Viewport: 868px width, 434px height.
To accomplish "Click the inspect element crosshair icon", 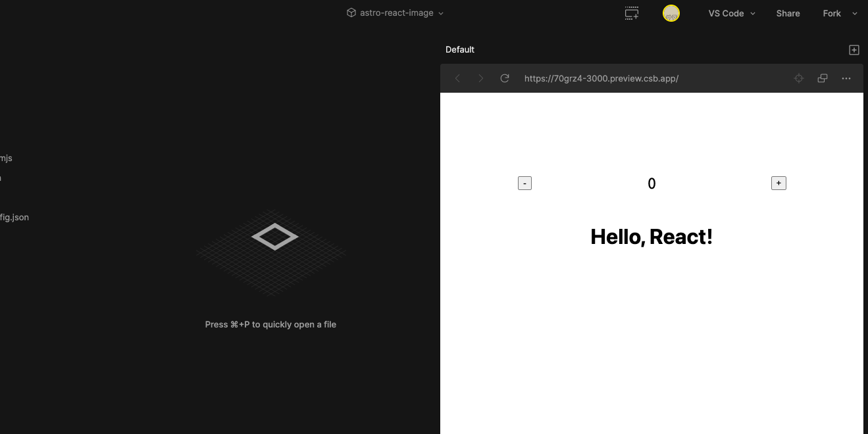I will pos(799,78).
